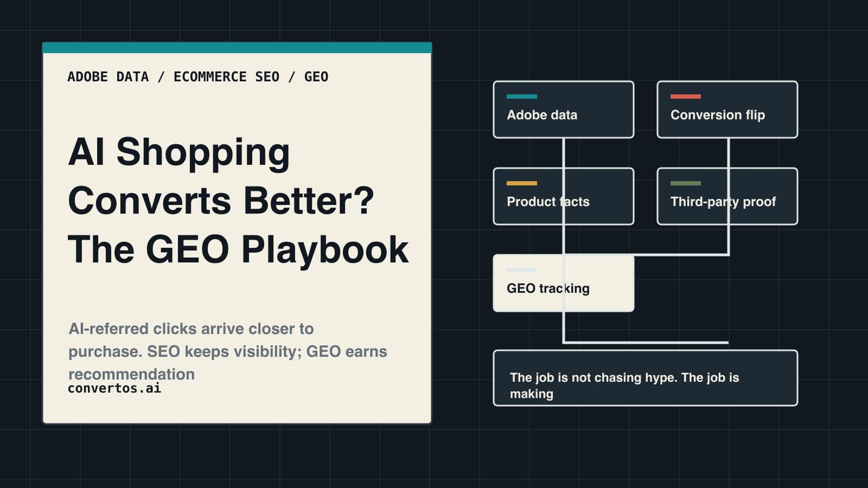Select the highlighted GEO tracking card
Image resolution: width=868 pixels, height=488 pixels.
tap(564, 283)
